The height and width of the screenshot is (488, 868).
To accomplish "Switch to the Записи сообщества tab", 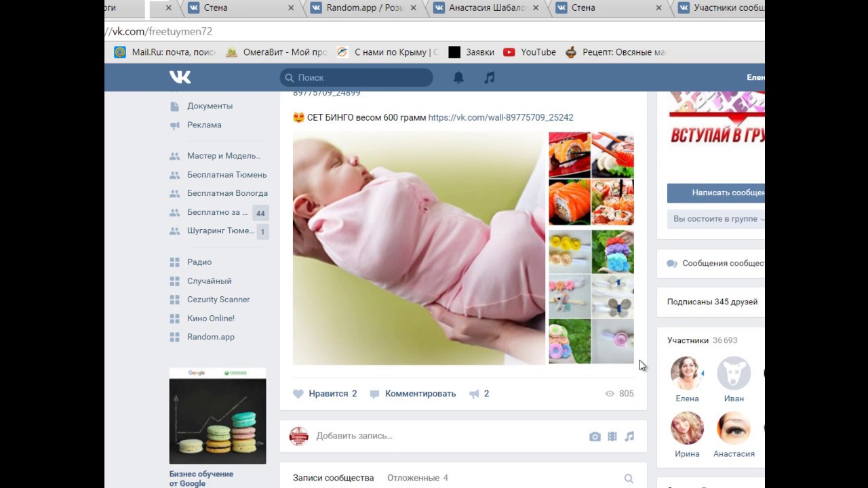I will coord(333,478).
